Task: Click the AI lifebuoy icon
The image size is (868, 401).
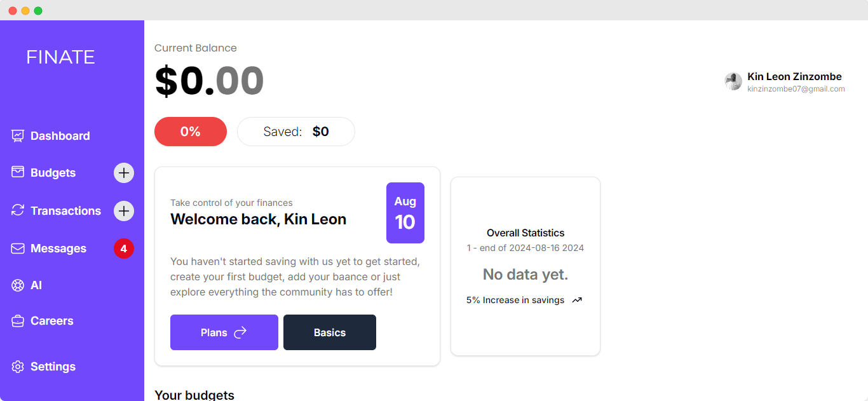Action: pos(18,285)
